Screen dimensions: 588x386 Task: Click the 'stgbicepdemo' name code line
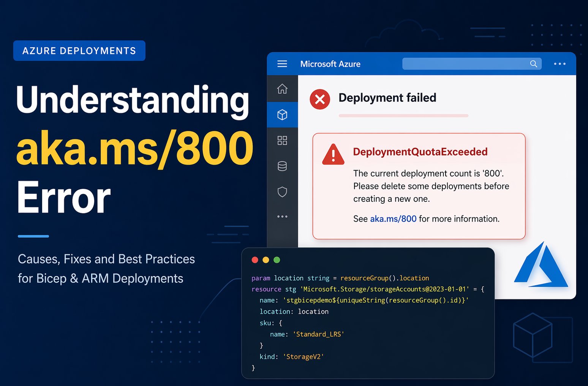(364, 300)
